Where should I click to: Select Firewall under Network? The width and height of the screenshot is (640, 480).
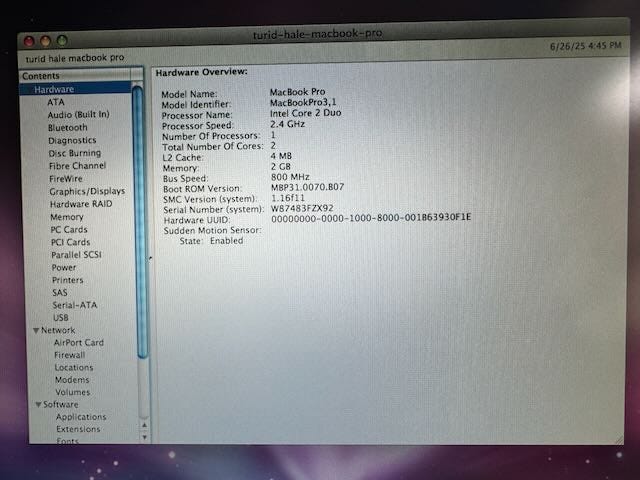pos(70,355)
